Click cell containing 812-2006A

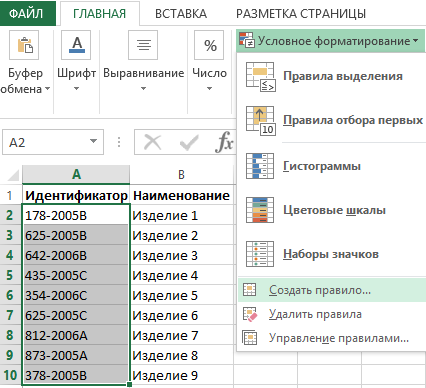(x=76, y=335)
